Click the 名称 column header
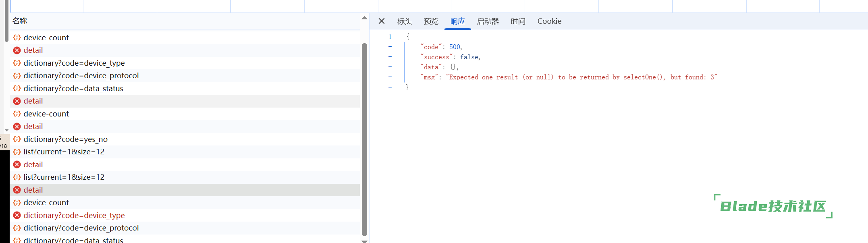Screen dimensions: 868x243 point(20,21)
